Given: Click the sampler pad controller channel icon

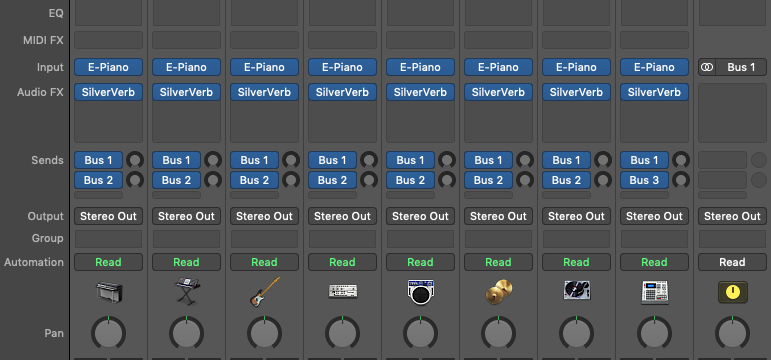Looking at the screenshot, I should click(x=654, y=292).
